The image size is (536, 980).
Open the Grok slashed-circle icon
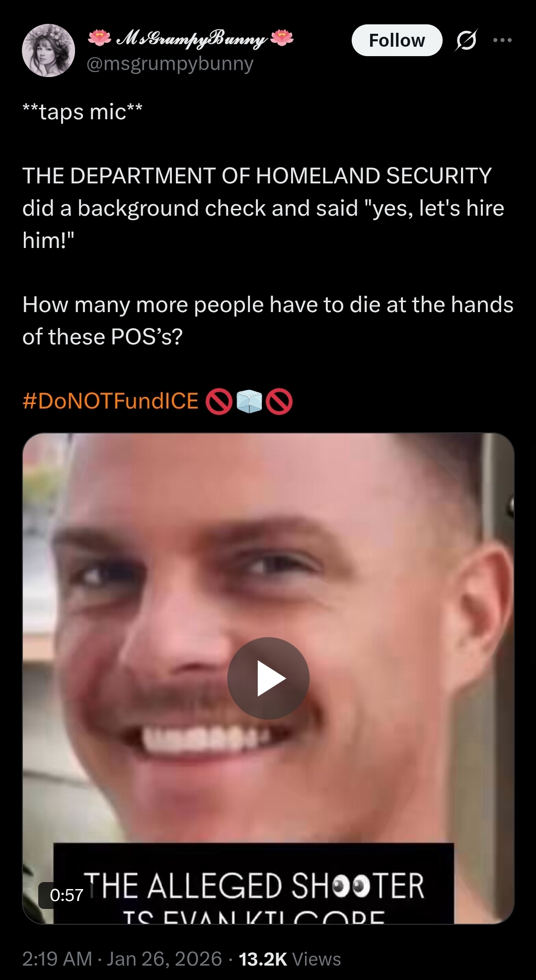tap(466, 40)
